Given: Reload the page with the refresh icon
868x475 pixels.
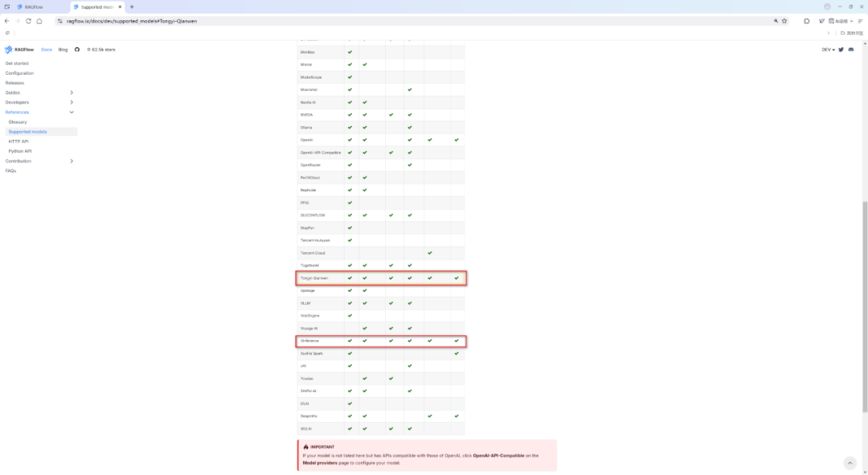Looking at the screenshot, I should pyautogui.click(x=28, y=21).
